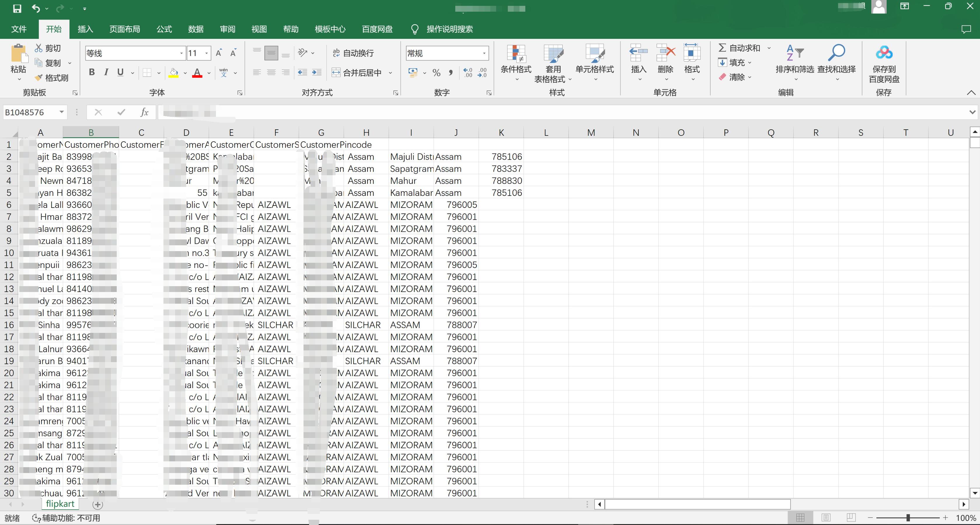The width and height of the screenshot is (980, 525).
Task: Click the increase decimal icon
Action: 468,72
